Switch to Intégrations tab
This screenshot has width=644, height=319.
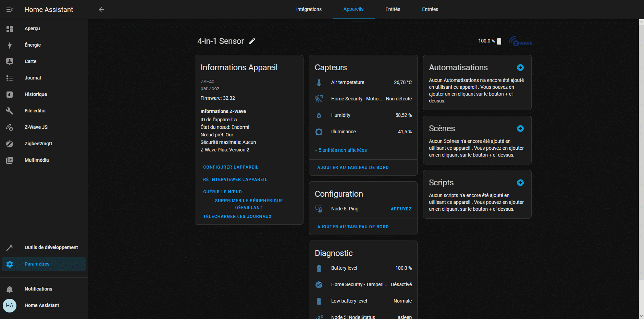pyautogui.click(x=309, y=9)
